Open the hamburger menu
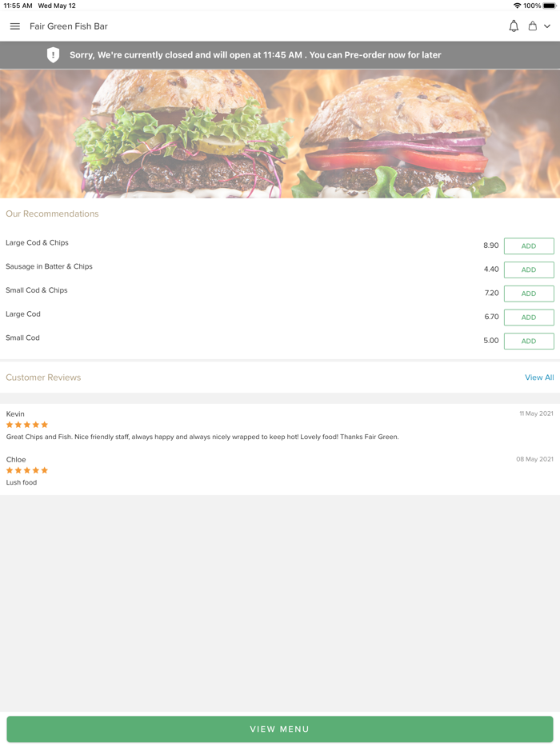The height and width of the screenshot is (747, 560). click(14, 26)
